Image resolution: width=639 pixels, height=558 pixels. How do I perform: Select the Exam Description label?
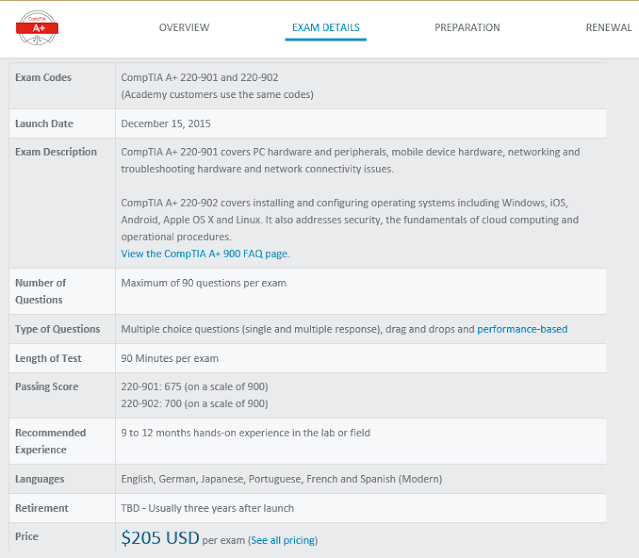pyautogui.click(x=56, y=152)
